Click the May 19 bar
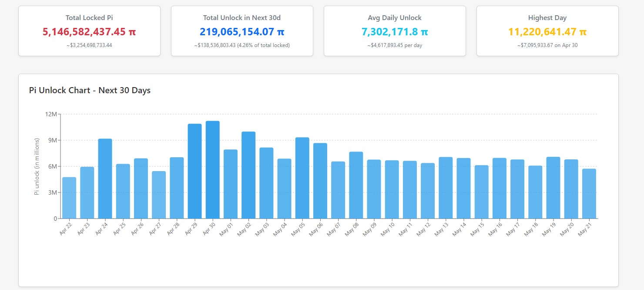Screen dimensions: 644x290 tap(553, 188)
